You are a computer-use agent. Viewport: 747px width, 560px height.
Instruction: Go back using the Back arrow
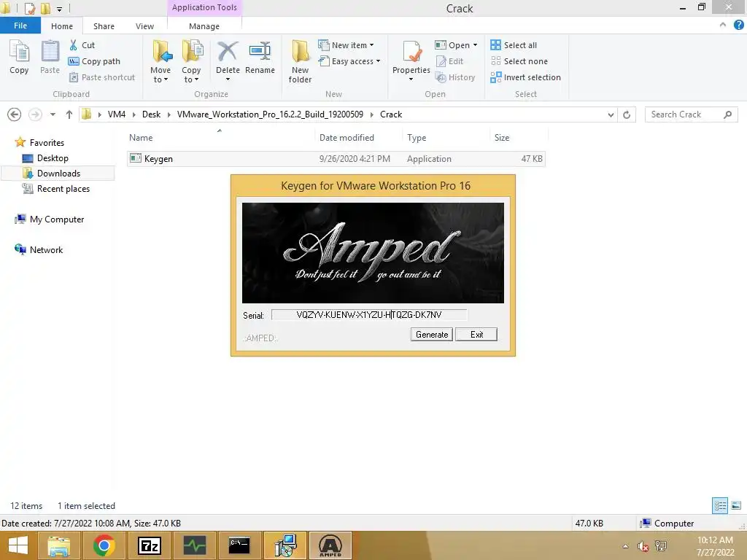[15, 114]
